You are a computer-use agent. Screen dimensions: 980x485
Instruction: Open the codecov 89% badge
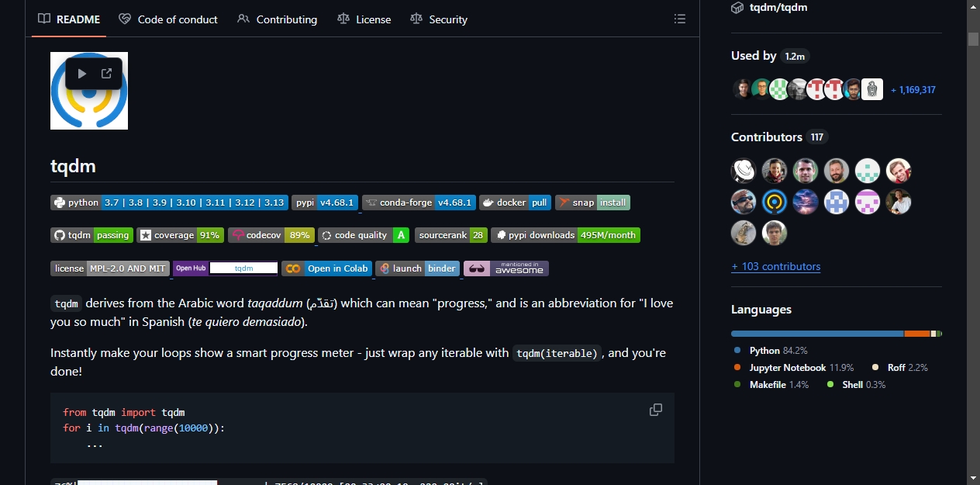(x=271, y=235)
